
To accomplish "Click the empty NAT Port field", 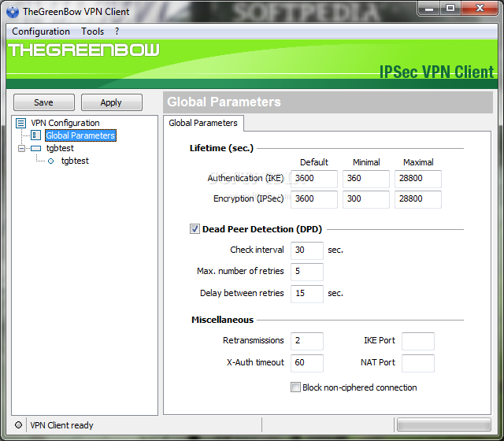I will [x=418, y=363].
